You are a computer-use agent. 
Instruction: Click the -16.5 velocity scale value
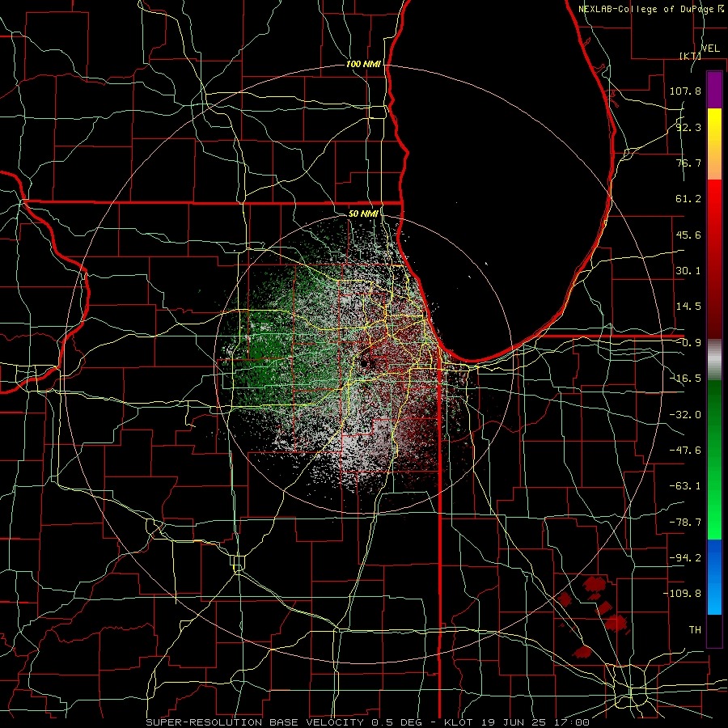pyautogui.click(x=685, y=379)
